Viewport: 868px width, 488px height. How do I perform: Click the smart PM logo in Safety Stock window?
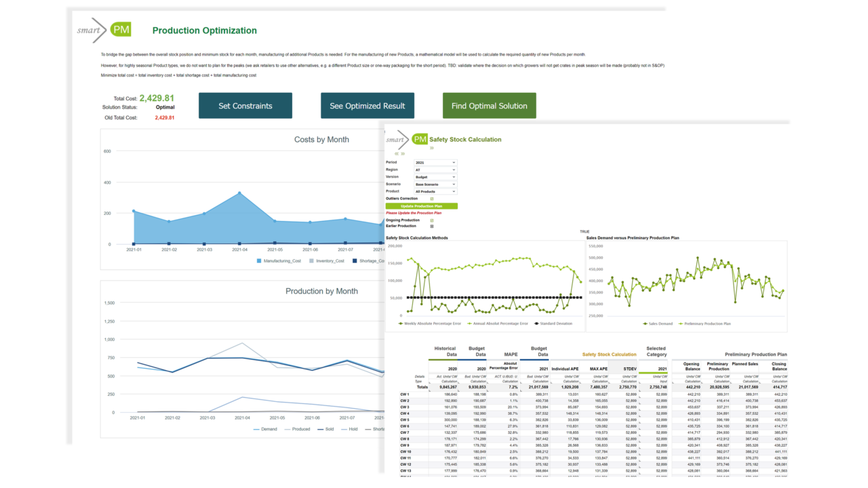(x=407, y=139)
